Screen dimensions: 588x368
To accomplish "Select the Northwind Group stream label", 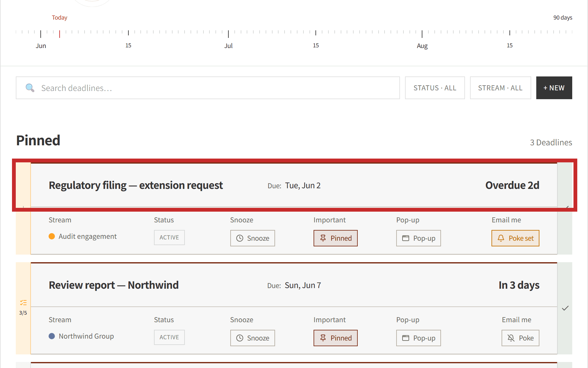I will pyautogui.click(x=86, y=336).
